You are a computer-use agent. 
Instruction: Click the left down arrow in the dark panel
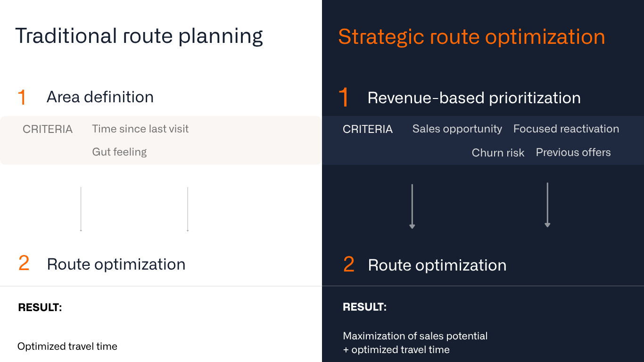tap(412, 206)
